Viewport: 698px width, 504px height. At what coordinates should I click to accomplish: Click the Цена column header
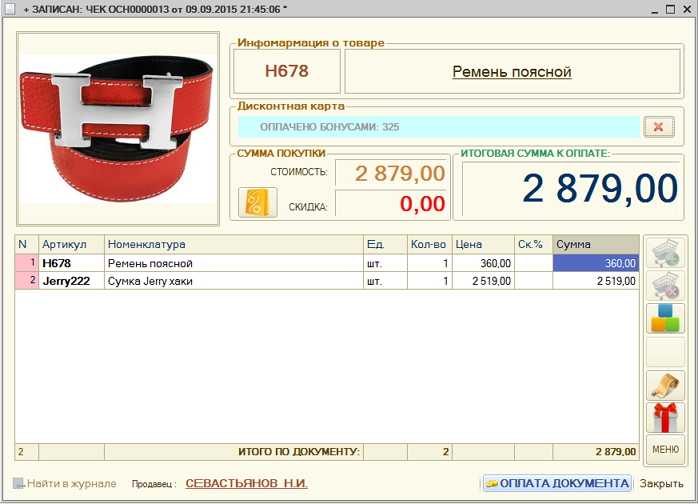click(483, 244)
